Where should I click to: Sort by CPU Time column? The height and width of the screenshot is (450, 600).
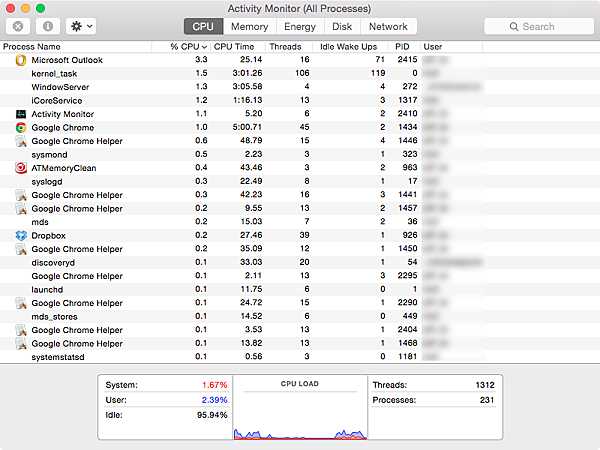pos(238,47)
